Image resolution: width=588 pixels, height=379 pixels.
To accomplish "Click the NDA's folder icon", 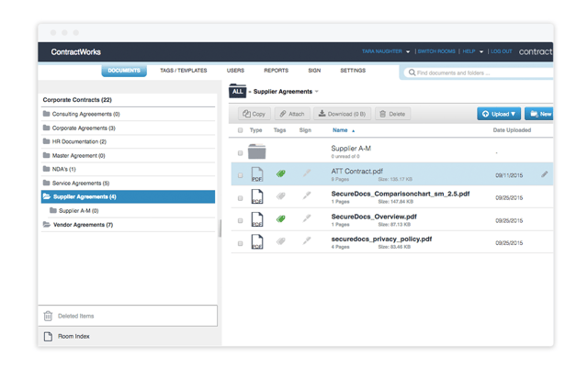I will (x=47, y=169).
